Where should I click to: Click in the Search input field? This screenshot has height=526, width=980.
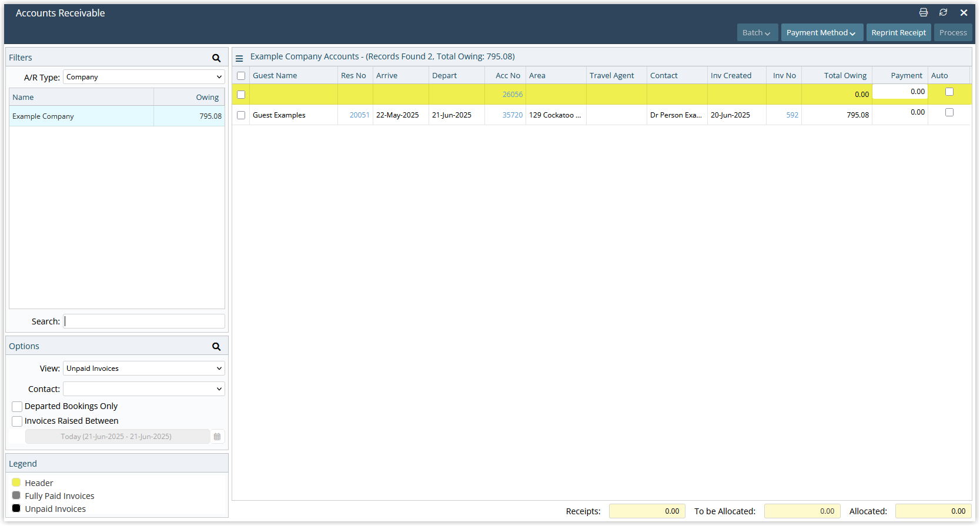click(144, 321)
